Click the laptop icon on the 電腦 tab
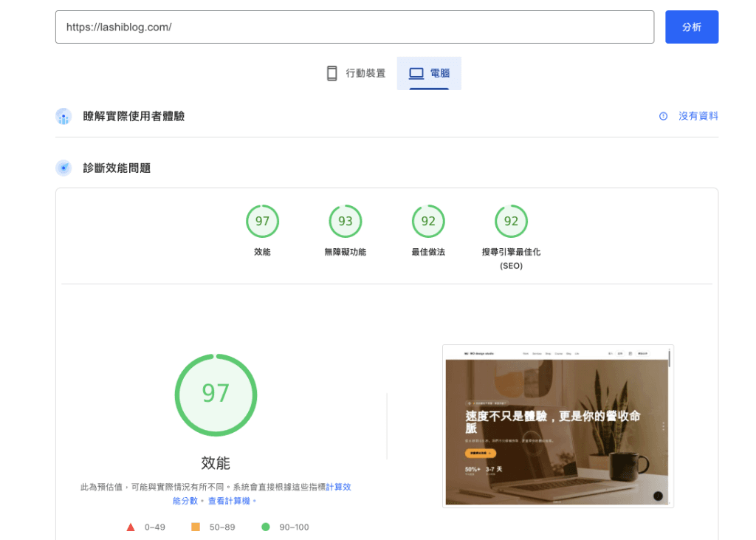756x540 pixels. click(x=415, y=72)
